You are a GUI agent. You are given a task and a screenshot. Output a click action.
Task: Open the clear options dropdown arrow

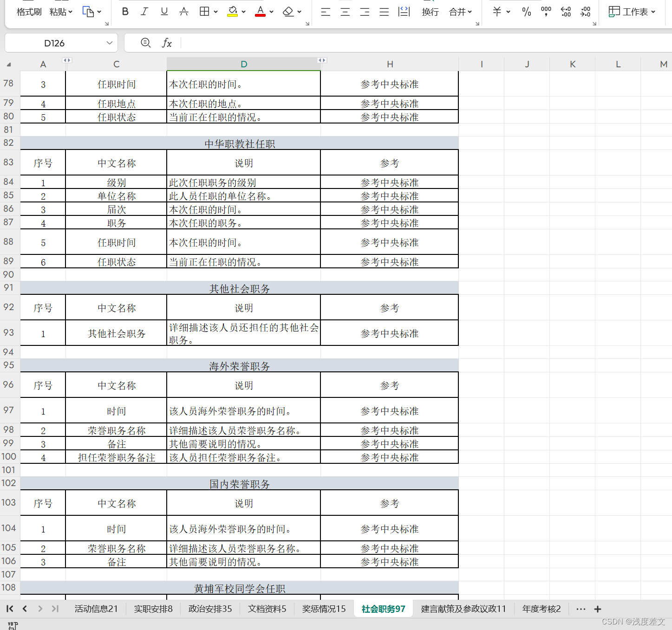pos(300,12)
